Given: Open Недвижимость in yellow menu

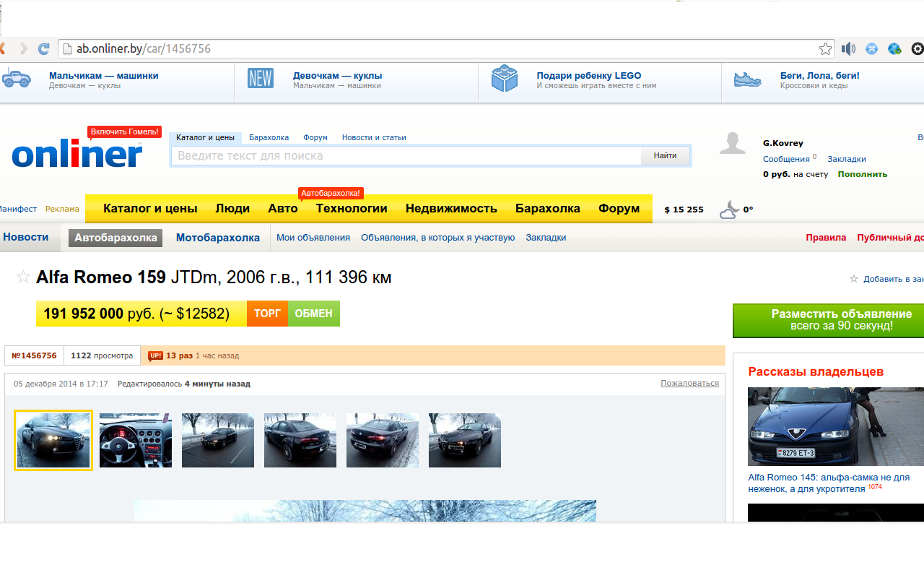Looking at the screenshot, I should (x=451, y=209).
